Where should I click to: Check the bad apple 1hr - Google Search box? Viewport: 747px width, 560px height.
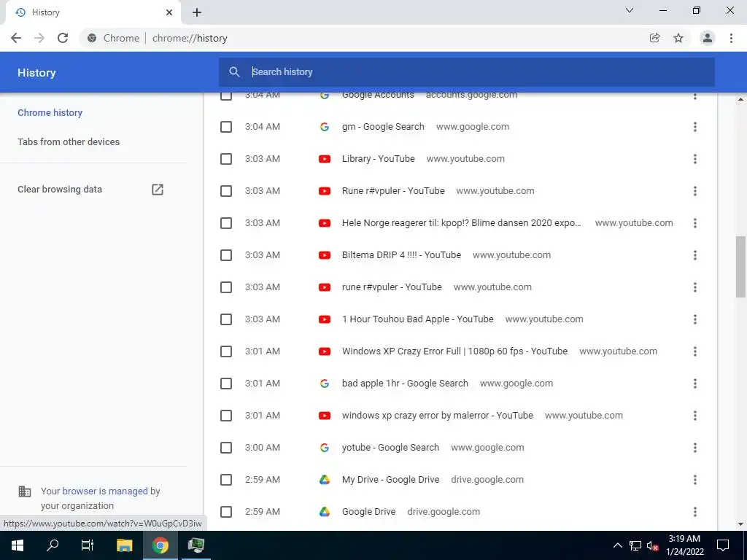click(226, 384)
